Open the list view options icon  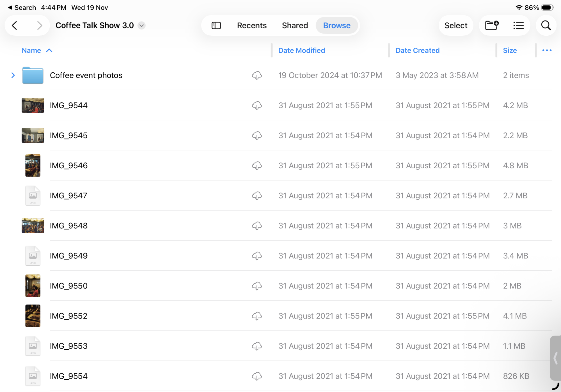[518, 26]
